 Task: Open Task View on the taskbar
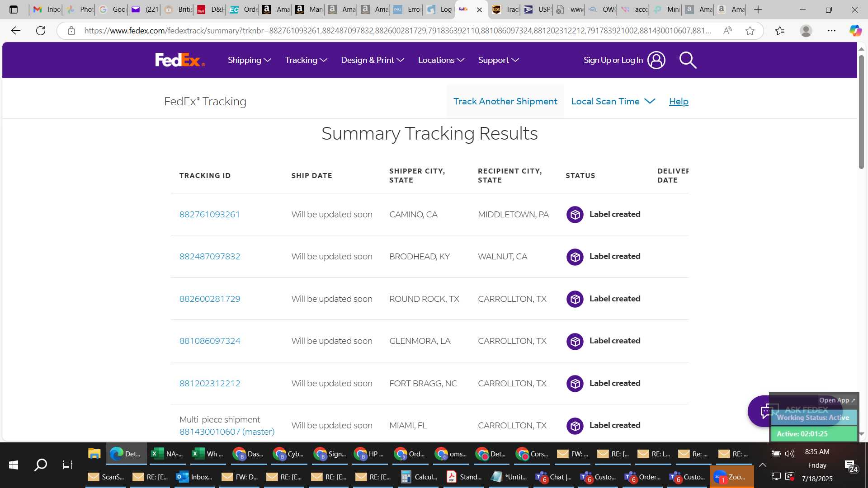[67, 465]
